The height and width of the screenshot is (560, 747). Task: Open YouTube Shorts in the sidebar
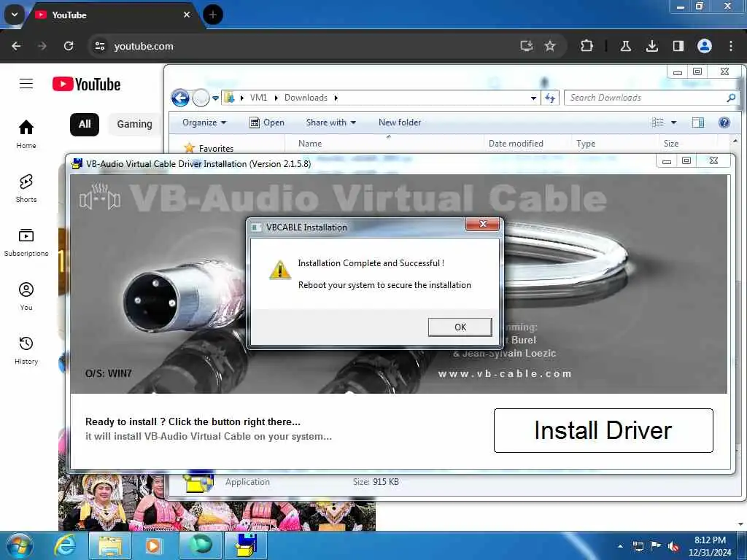click(x=26, y=188)
